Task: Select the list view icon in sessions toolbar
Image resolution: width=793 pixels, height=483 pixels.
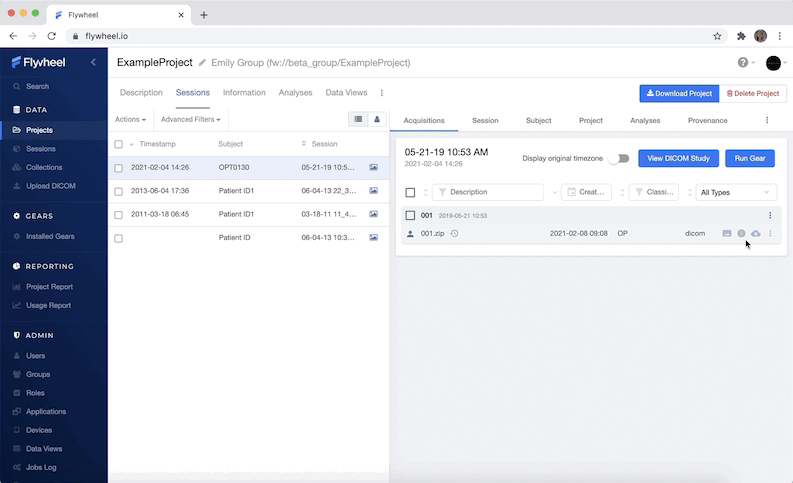Action: [x=358, y=119]
